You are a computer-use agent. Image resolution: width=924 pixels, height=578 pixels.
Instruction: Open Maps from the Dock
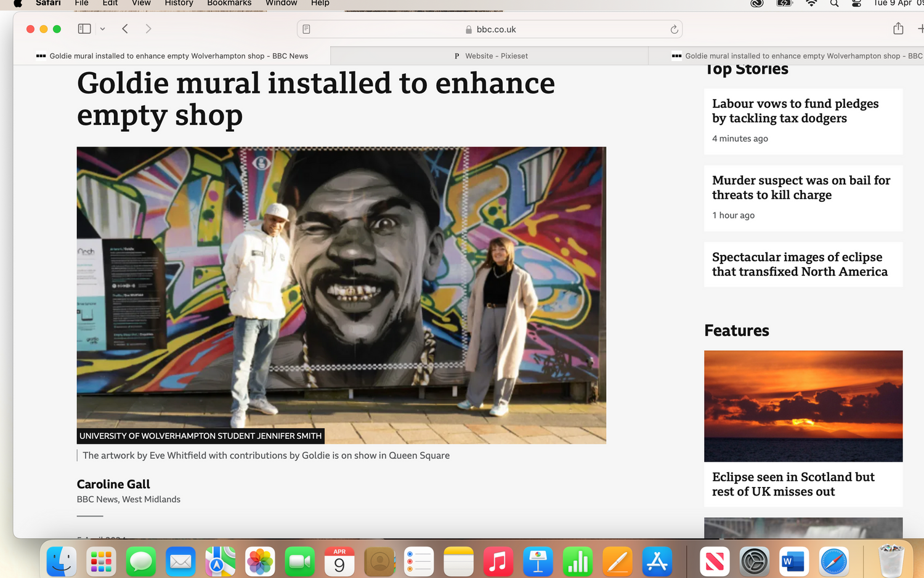[221, 561]
